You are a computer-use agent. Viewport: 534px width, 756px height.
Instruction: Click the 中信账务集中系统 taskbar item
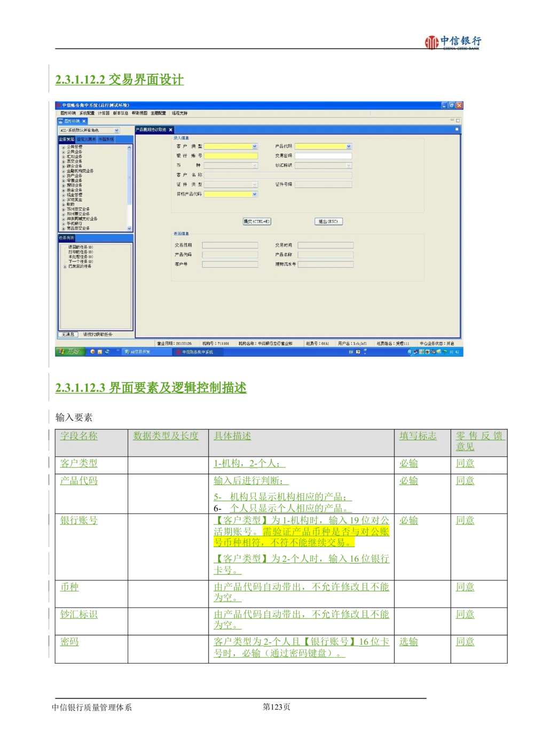(x=197, y=352)
